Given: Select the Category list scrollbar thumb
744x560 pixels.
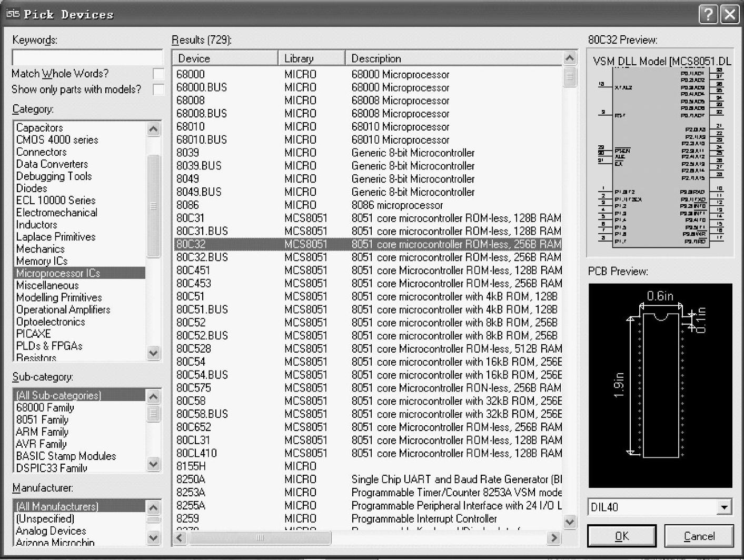Looking at the screenshot, I should (153, 206).
